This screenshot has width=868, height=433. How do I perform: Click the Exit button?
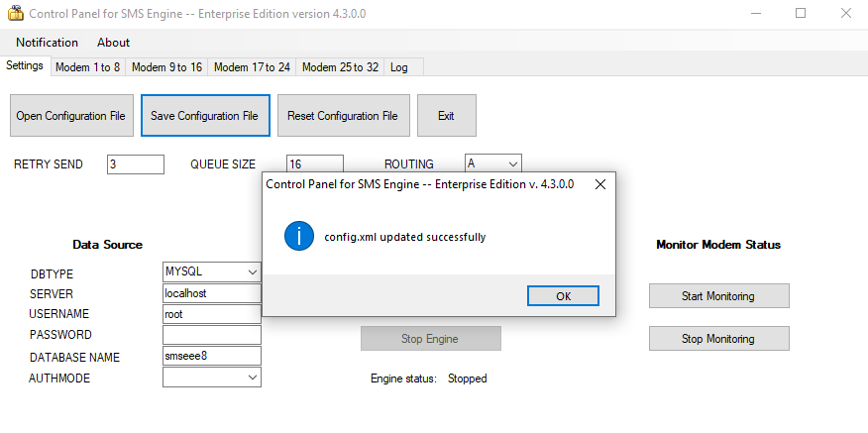pos(446,116)
